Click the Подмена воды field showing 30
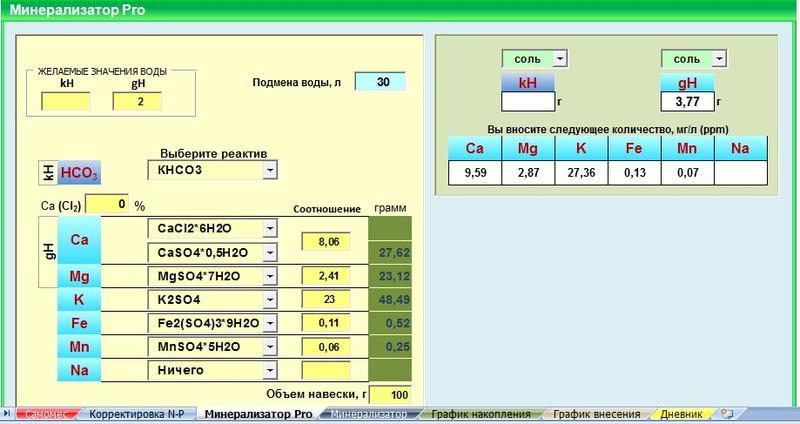800x424 pixels. (380, 82)
